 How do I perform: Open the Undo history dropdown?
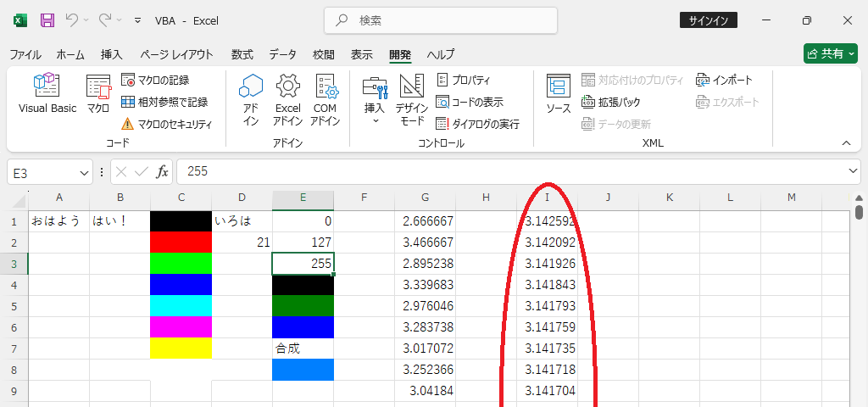pyautogui.click(x=86, y=20)
